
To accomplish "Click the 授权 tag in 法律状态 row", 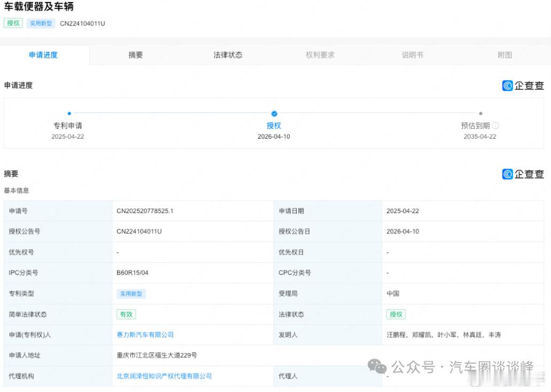I will tap(396, 315).
